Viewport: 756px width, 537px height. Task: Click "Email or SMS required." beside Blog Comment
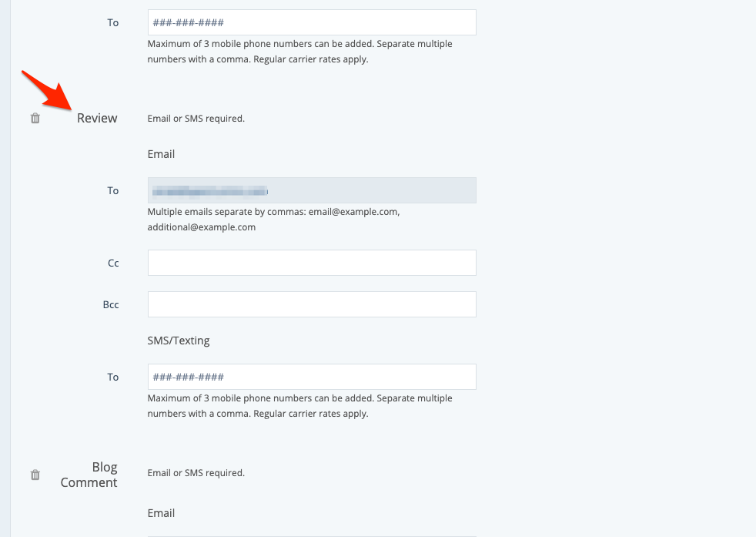click(196, 473)
